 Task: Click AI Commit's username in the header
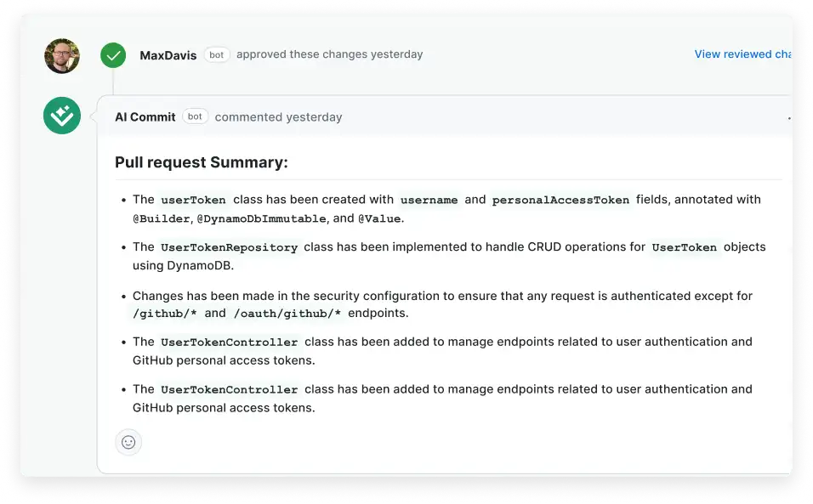tap(145, 116)
